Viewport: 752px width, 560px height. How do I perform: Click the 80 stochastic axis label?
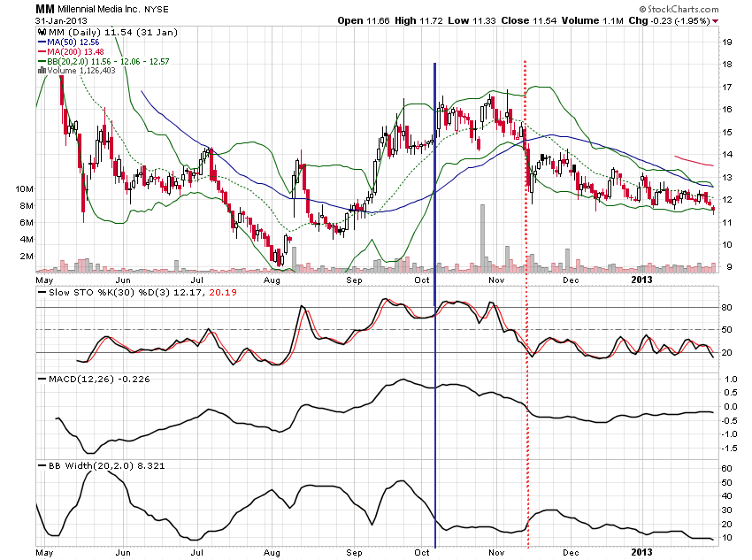[727, 307]
